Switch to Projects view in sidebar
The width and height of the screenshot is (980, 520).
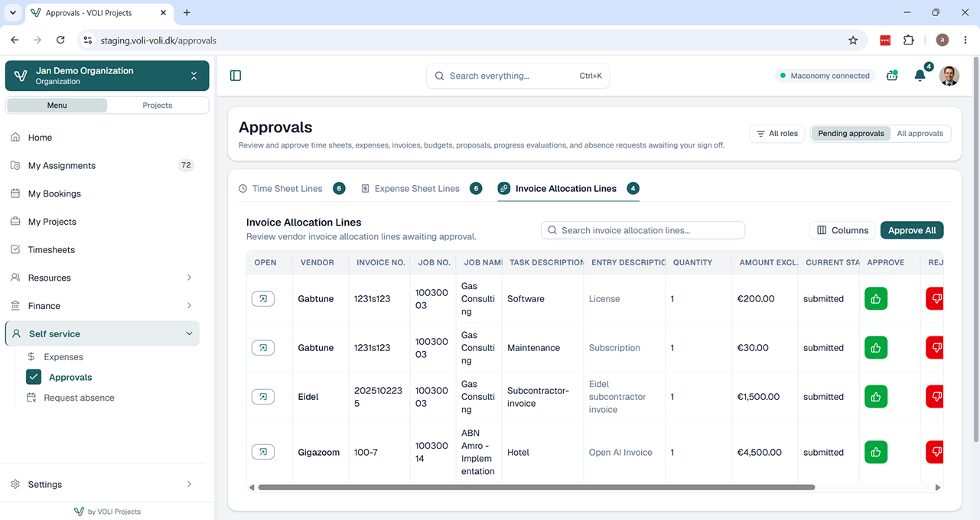coord(158,106)
